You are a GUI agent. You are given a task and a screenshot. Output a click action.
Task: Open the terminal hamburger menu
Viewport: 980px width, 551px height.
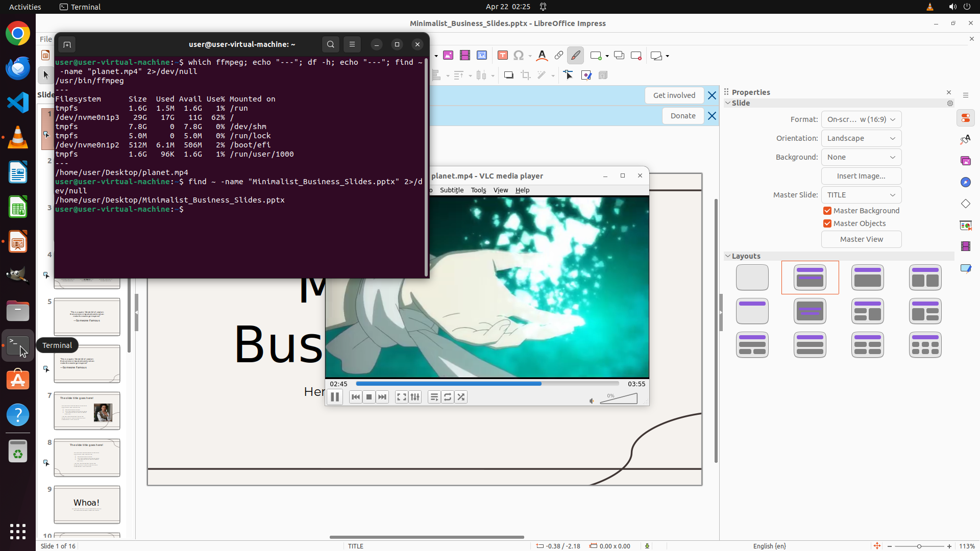tap(352, 44)
